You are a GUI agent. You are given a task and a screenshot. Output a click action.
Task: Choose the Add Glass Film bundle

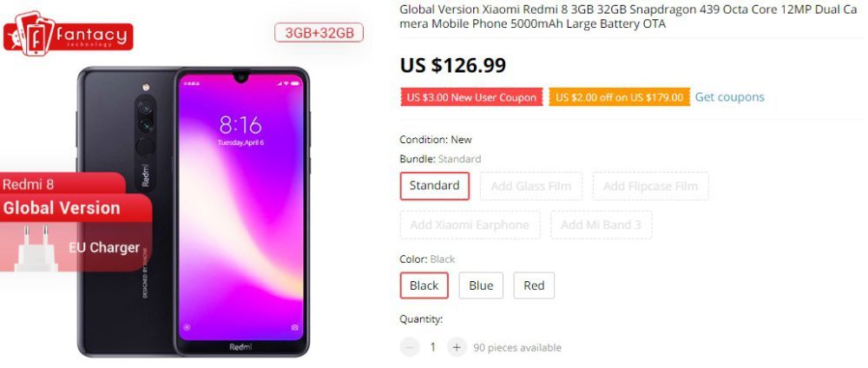click(530, 186)
